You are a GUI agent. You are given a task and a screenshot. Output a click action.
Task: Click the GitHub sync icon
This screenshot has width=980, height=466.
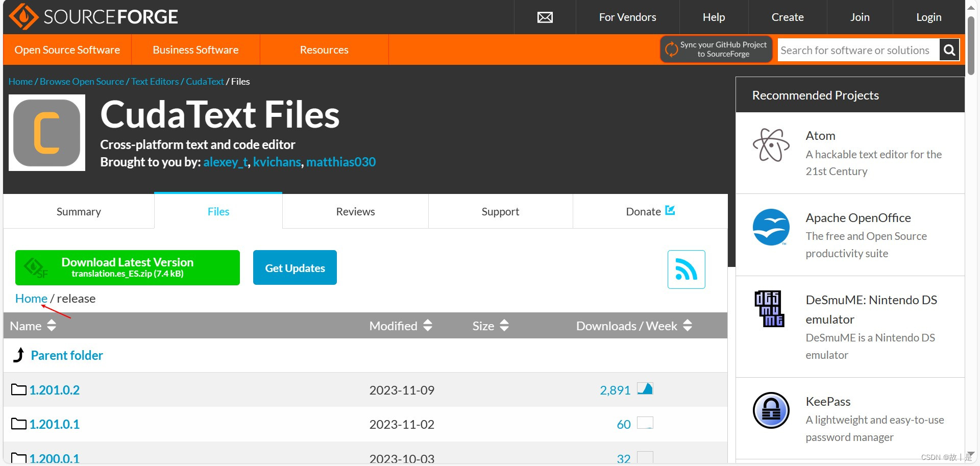(x=672, y=50)
